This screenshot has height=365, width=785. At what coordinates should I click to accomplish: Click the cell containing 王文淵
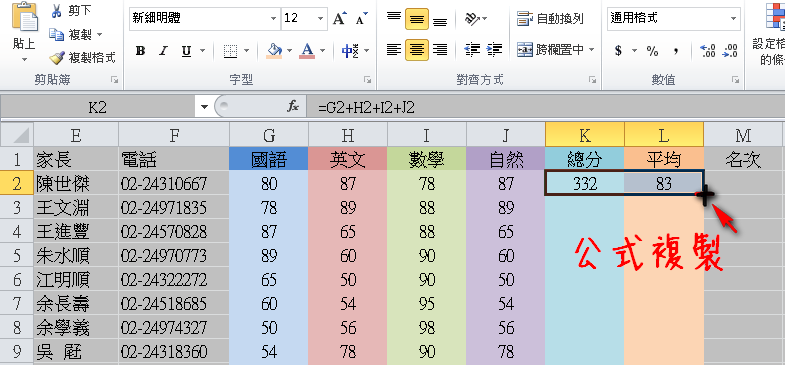76,207
